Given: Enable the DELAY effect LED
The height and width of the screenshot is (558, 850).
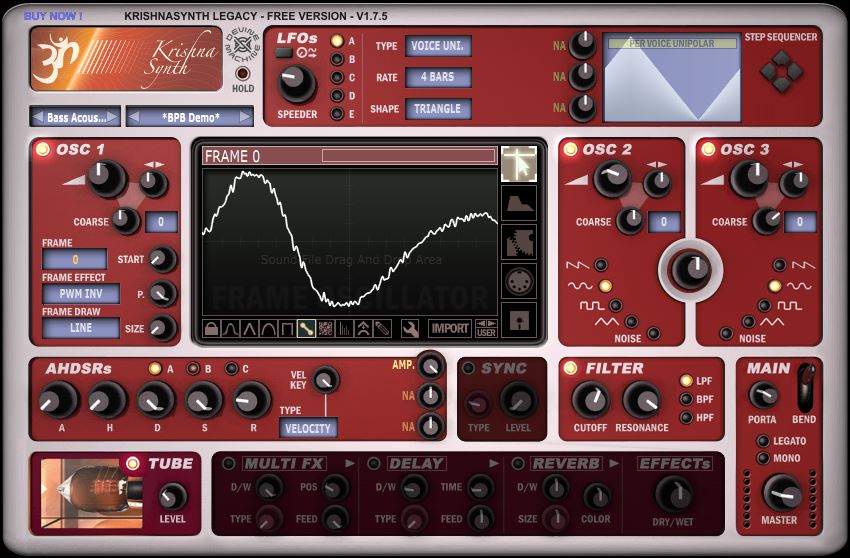Looking at the screenshot, I should pos(374,464).
